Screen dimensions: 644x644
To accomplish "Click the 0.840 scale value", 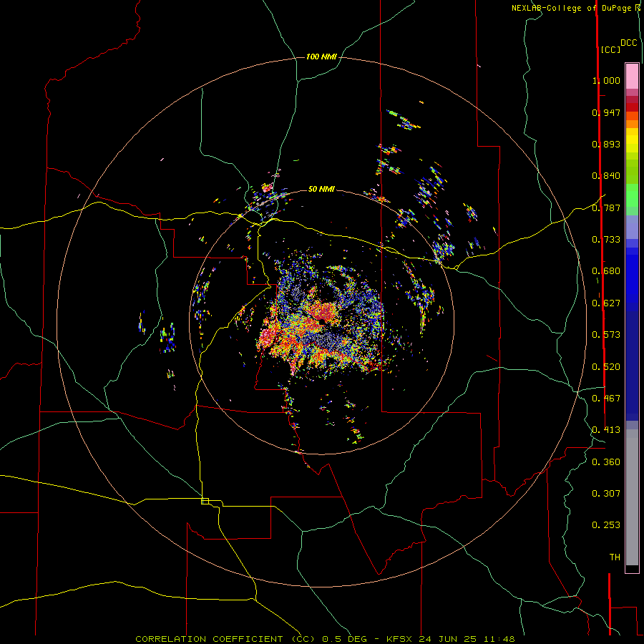I will click(x=606, y=176).
